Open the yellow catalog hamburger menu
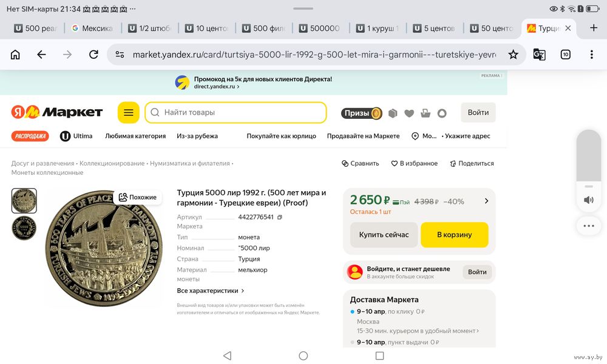The width and height of the screenshot is (607, 364). pyautogui.click(x=128, y=113)
